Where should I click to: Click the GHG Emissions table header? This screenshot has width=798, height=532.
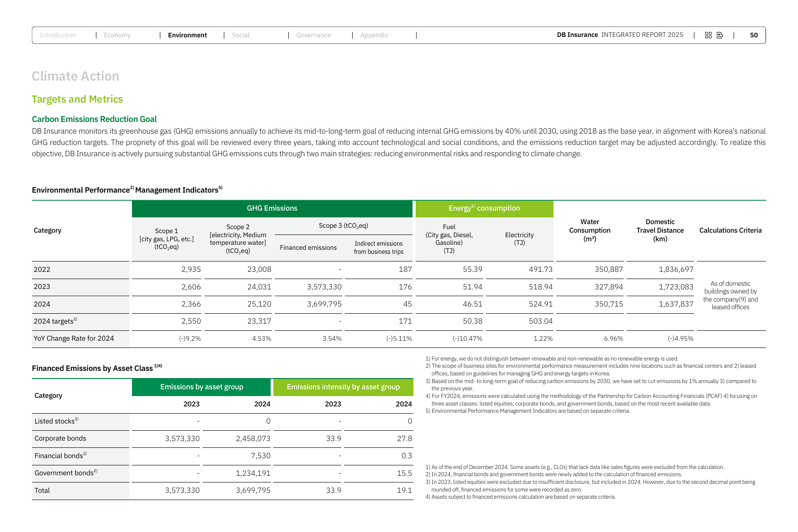pyautogui.click(x=272, y=208)
